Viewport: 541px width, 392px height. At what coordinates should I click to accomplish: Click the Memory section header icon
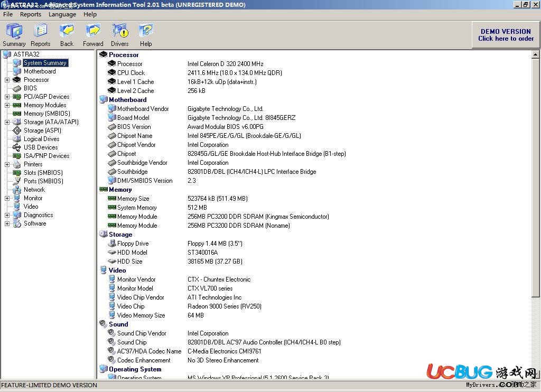coord(103,190)
